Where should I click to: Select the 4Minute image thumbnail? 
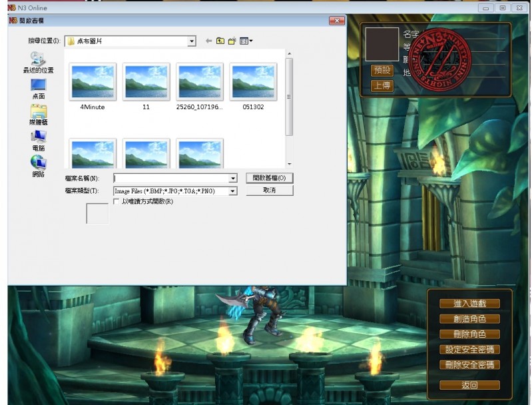pos(93,87)
